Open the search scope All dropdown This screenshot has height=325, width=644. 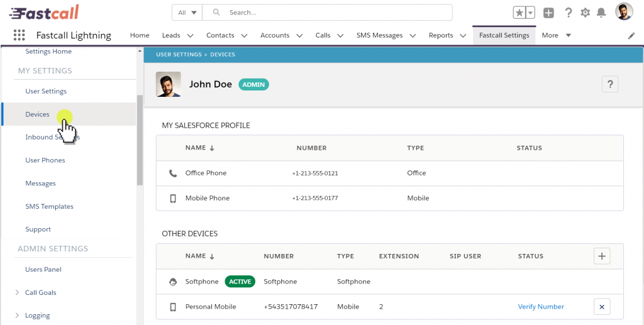point(187,13)
